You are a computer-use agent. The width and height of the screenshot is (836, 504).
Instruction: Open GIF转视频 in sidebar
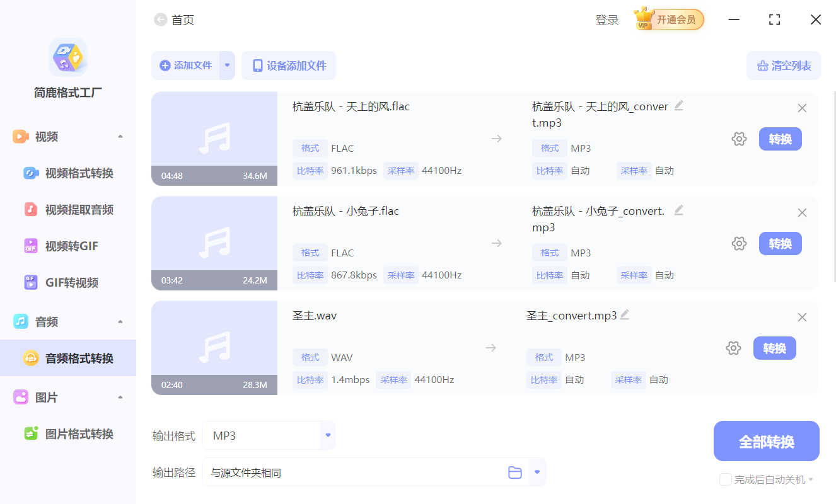[x=68, y=283]
